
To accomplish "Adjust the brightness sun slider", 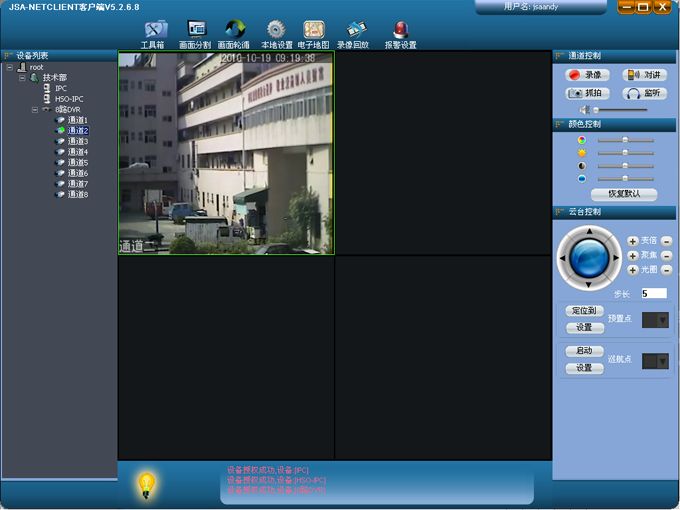I will [x=625, y=153].
